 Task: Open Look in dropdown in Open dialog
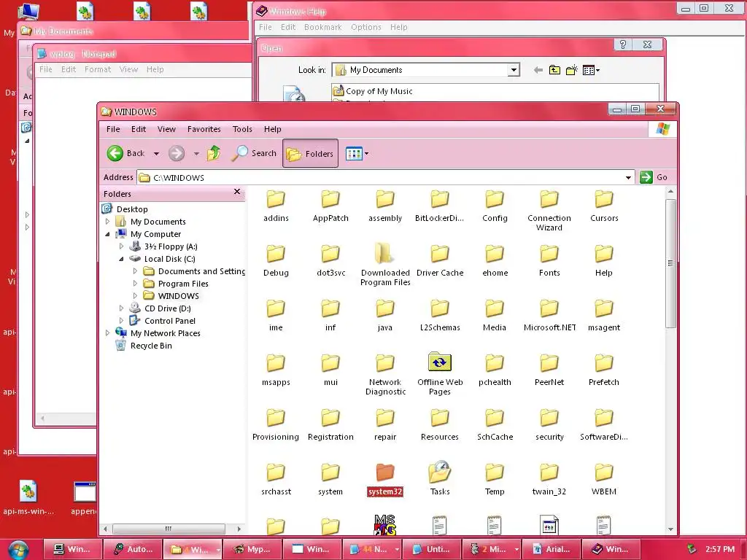(513, 70)
